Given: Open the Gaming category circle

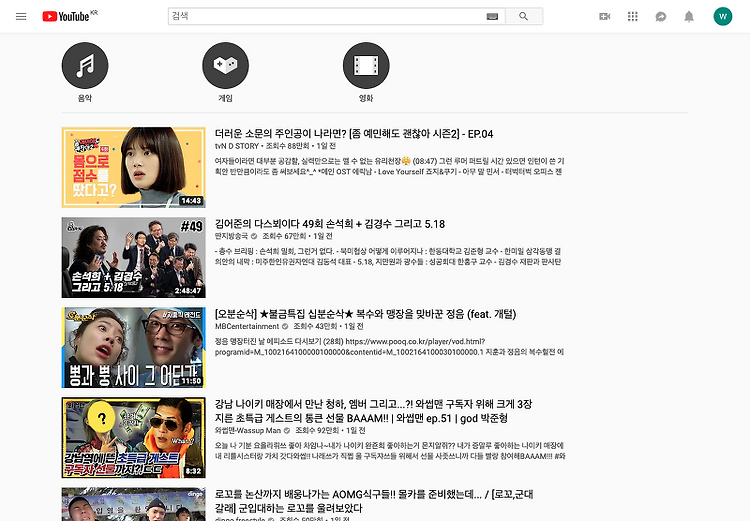Looking at the screenshot, I should (226, 66).
